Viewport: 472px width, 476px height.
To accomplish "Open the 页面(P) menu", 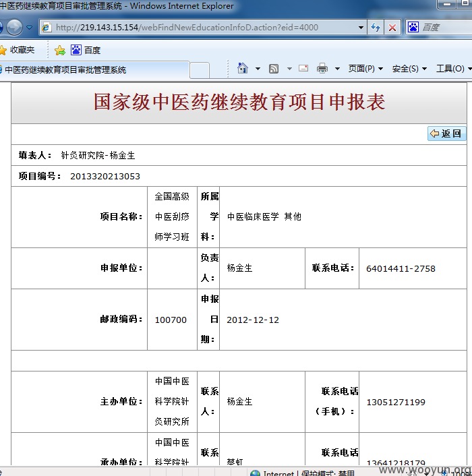I will (365, 69).
